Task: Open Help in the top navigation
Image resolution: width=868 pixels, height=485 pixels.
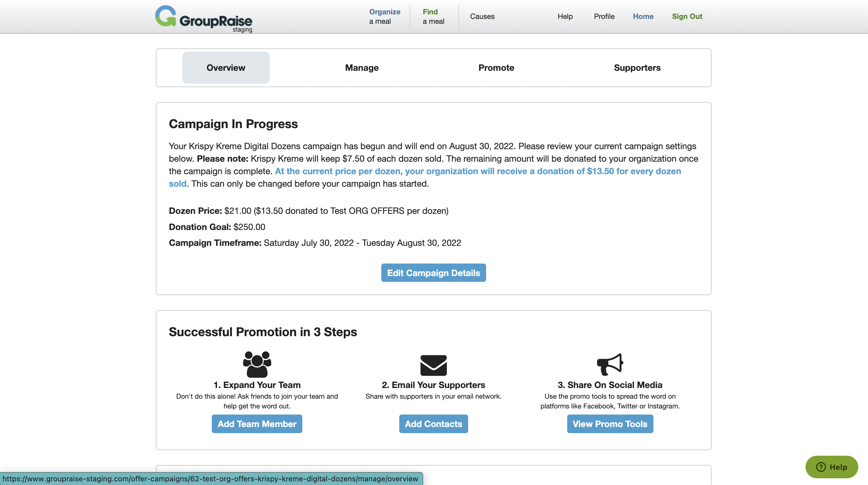Action: click(565, 16)
